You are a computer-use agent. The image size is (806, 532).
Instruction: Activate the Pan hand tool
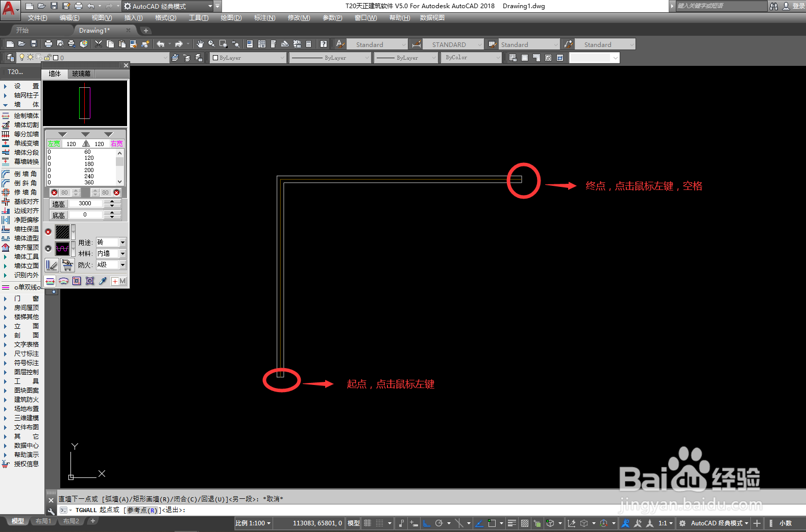tap(200, 44)
